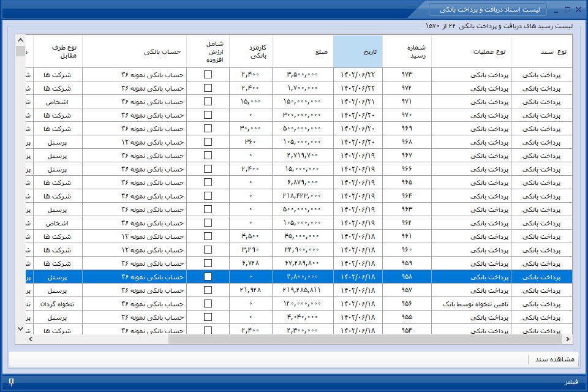This screenshot has width=588, height=392.
Task: Click the pin icon in bottom bar
Action: 11,382
